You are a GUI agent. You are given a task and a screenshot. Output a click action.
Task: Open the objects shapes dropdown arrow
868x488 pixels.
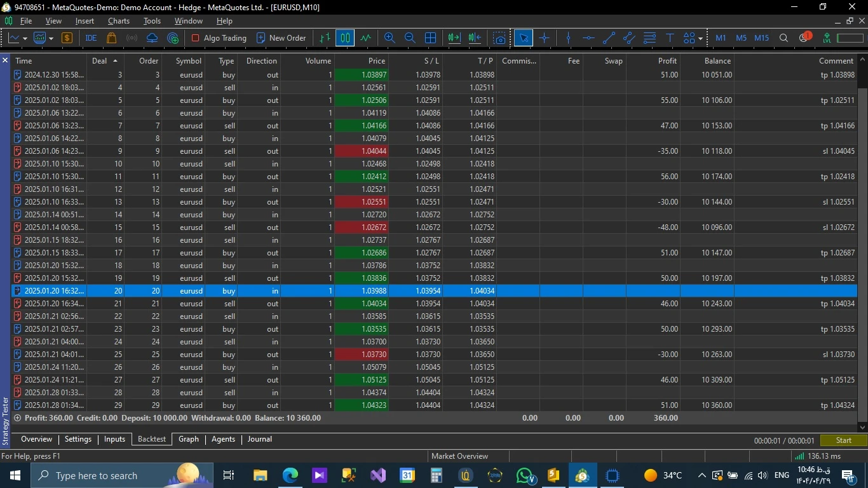click(700, 38)
